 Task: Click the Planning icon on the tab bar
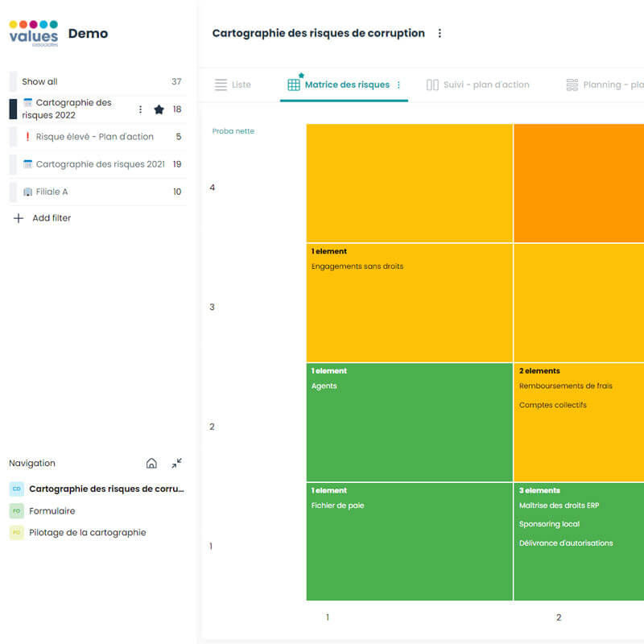pos(572,84)
